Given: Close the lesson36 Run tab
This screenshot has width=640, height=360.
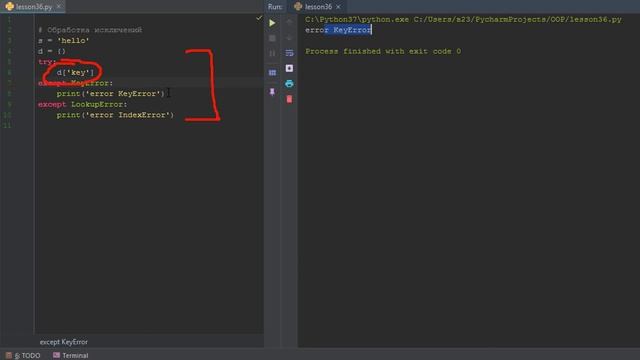Looking at the screenshot, I should pyautogui.click(x=338, y=7).
